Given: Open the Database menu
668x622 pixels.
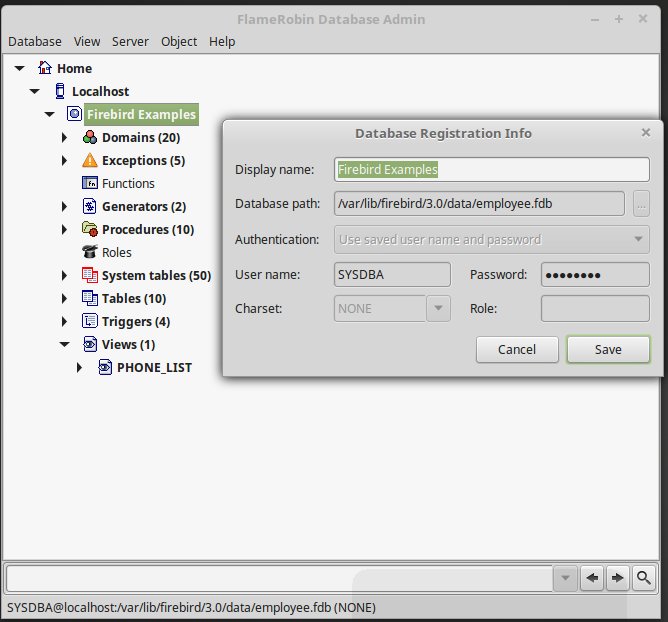Looking at the screenshot, I should (35, 41).
